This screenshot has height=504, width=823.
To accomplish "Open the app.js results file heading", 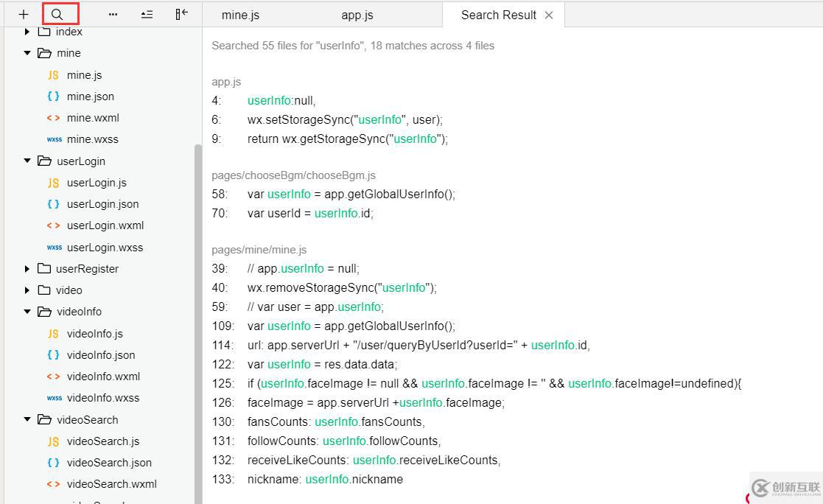I will click(x=226, y=82).
